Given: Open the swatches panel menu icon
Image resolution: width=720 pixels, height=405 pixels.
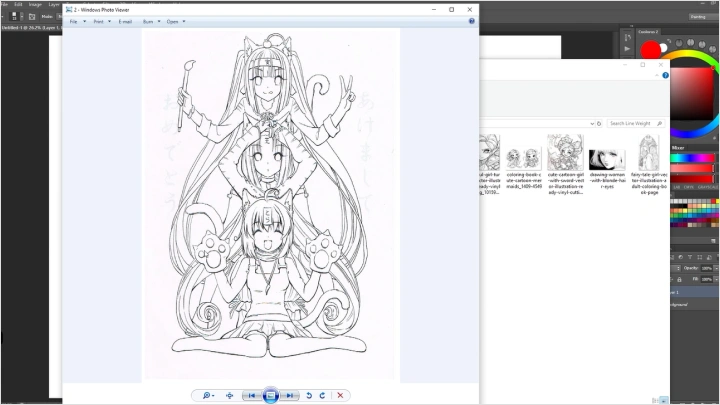Looking at the screenshot, I should pyautogui.click(x=713, y=241).
